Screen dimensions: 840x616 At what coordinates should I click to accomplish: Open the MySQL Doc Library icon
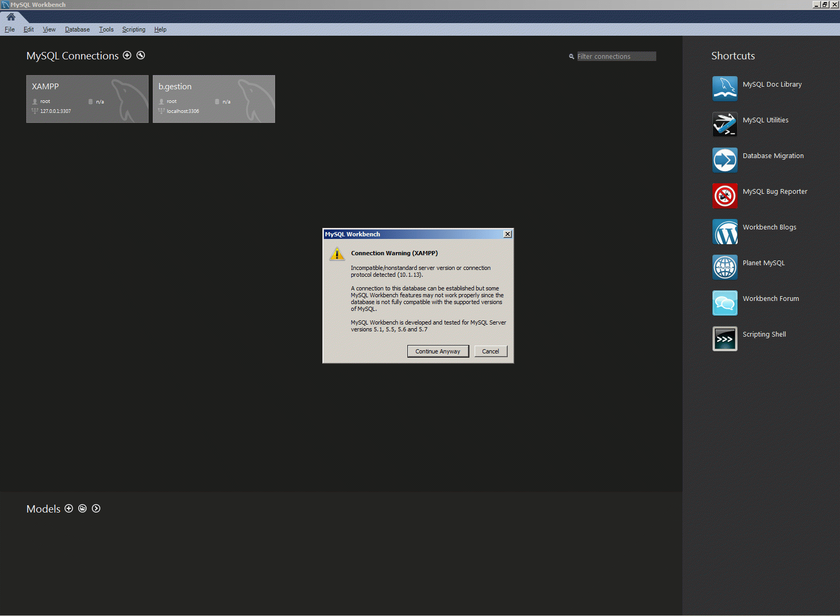pos(725,89)
